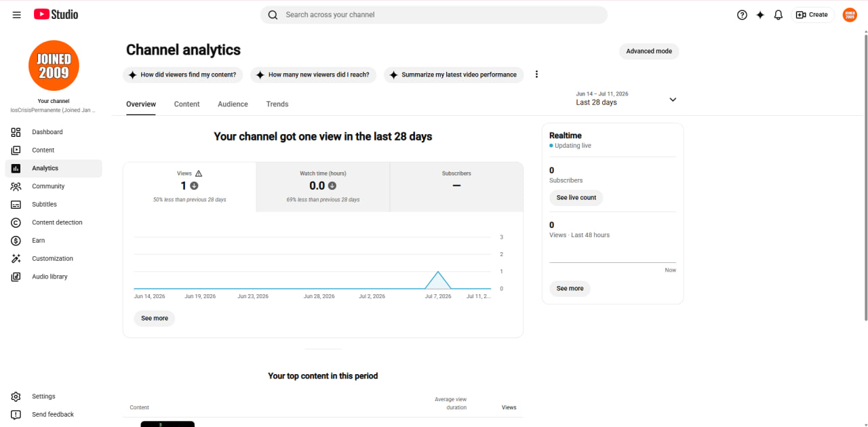The height and width of the screenshot is (427, 868).
Task: Open the hamburger navigation menu
Action: (17, 15)
